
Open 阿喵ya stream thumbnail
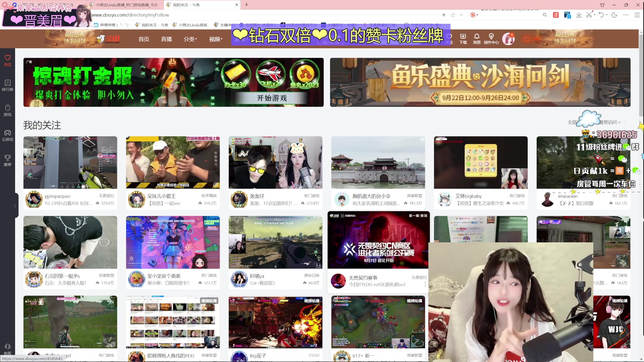point(275,242)
